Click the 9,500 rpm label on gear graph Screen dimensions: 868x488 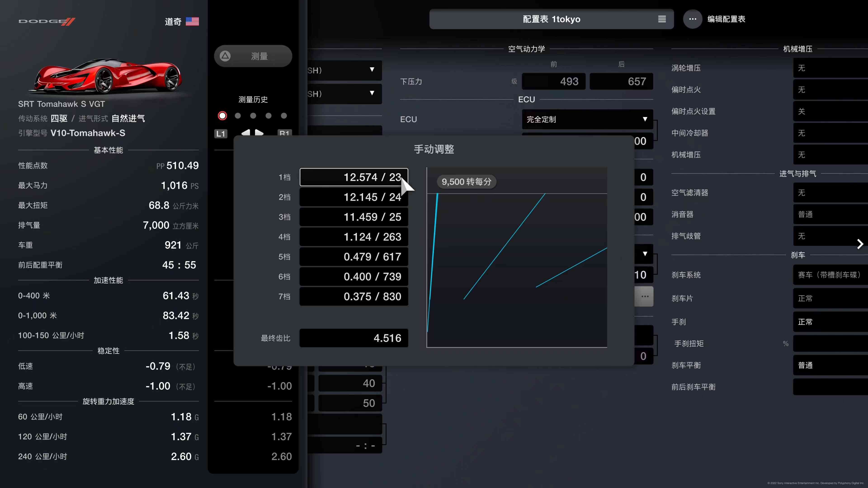click(466, 182)
